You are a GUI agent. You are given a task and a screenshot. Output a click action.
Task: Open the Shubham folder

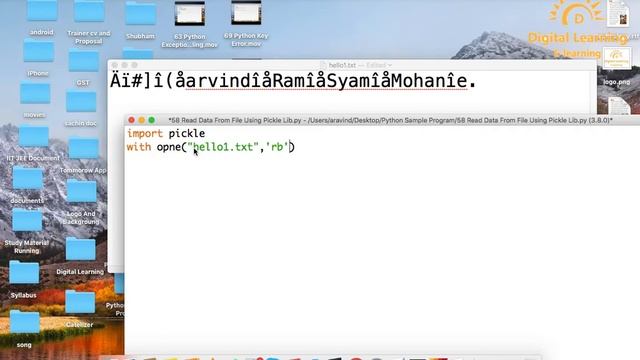(140, 14)
